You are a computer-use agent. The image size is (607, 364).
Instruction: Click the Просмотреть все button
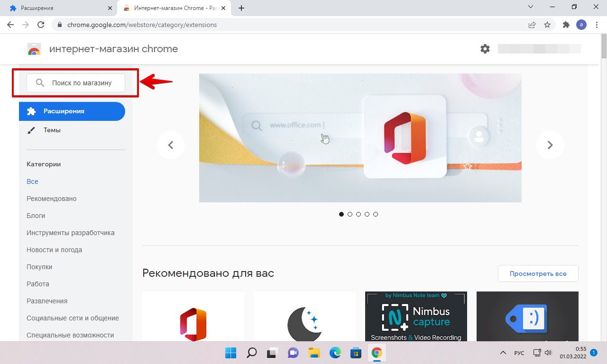coord(538,273)
